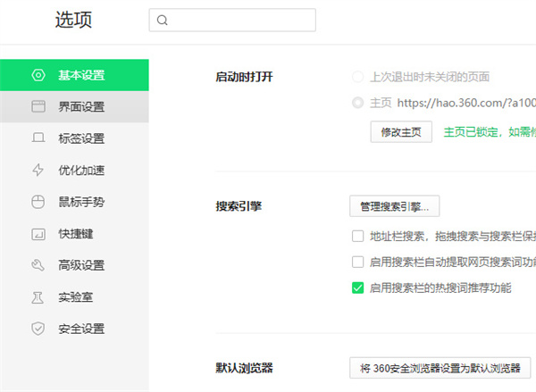The image size is (536, 392).
Task: Select the 上次退出时未关闭的页面 radio button
Action: (x=358, y=77)
